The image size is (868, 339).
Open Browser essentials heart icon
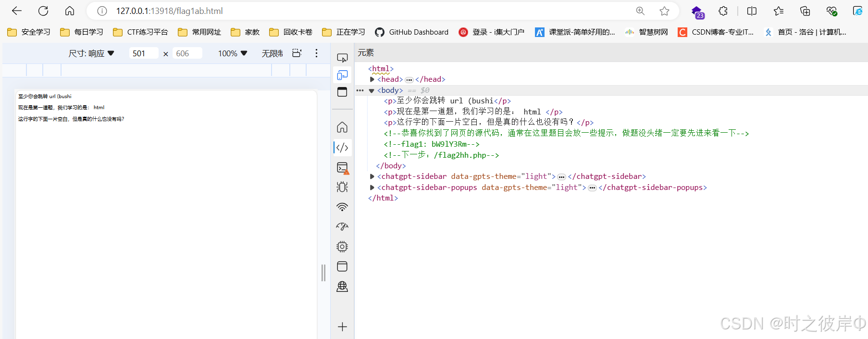[831, 11]
